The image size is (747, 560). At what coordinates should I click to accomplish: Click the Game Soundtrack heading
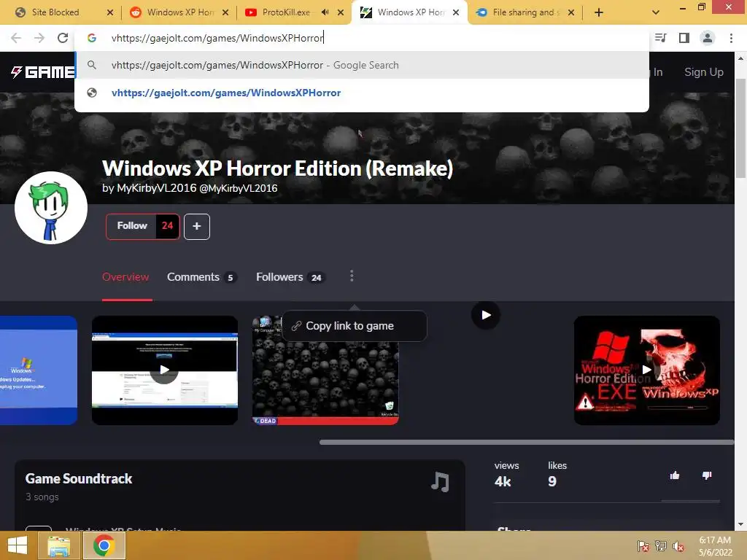79,479
